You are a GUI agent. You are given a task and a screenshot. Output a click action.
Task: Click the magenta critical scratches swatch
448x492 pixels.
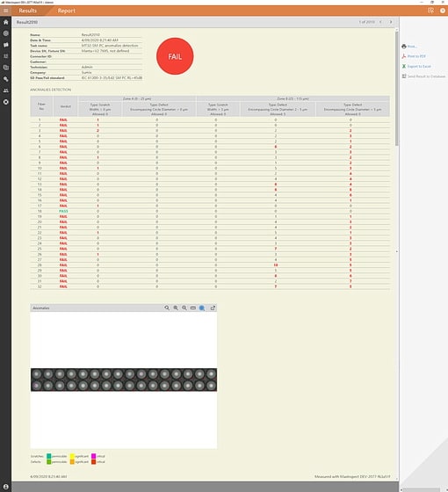[93, 456]
